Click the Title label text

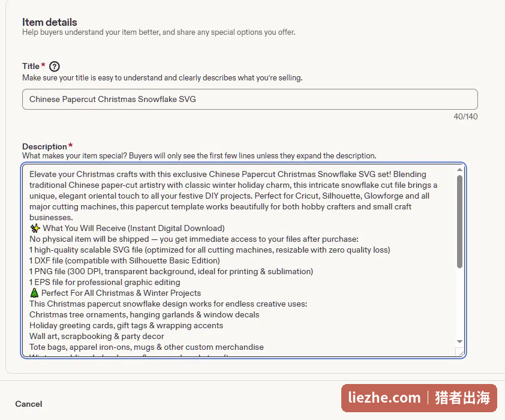coord(31,66)
